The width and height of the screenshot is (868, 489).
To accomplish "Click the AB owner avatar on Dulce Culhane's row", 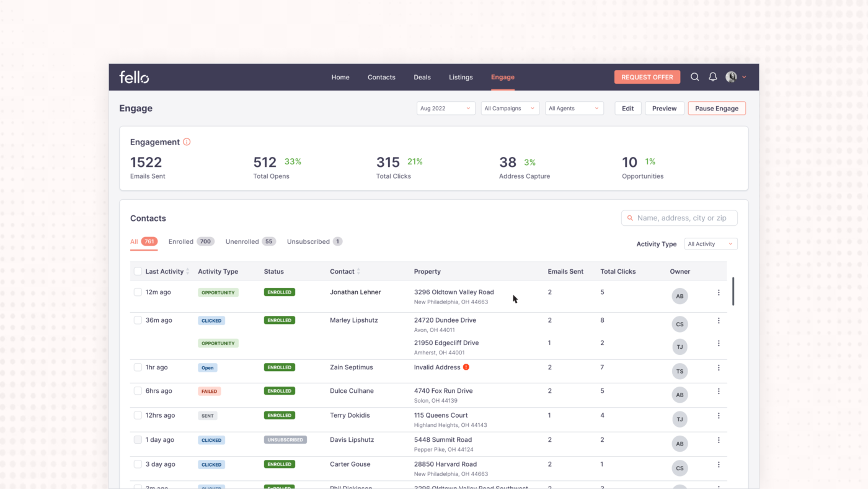I will (x=679, y=394).
